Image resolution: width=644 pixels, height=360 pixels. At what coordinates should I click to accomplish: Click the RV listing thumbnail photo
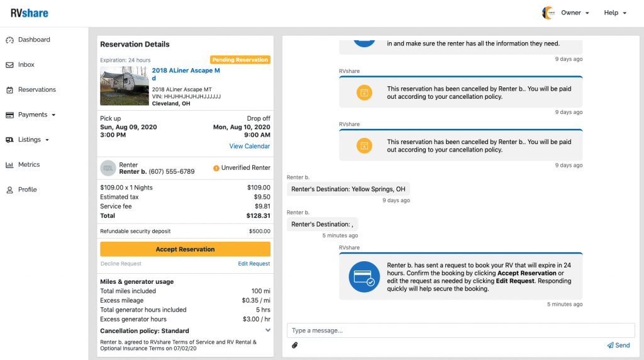pos(125,86)
